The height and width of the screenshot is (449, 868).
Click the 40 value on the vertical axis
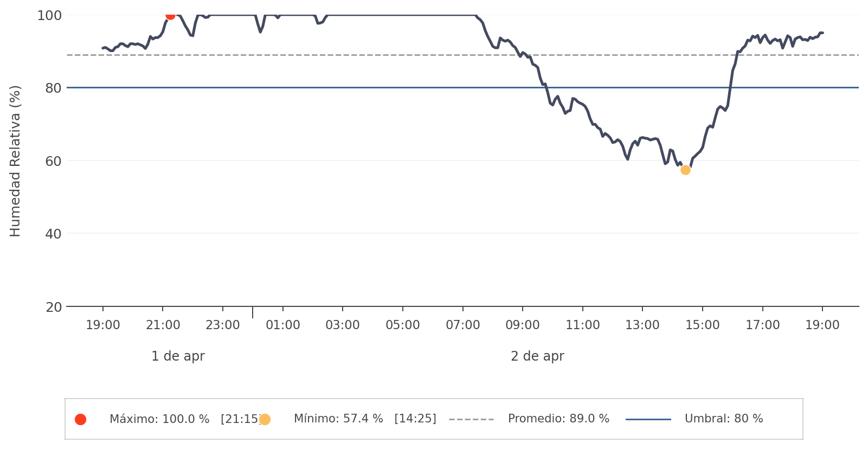point(53,234)
